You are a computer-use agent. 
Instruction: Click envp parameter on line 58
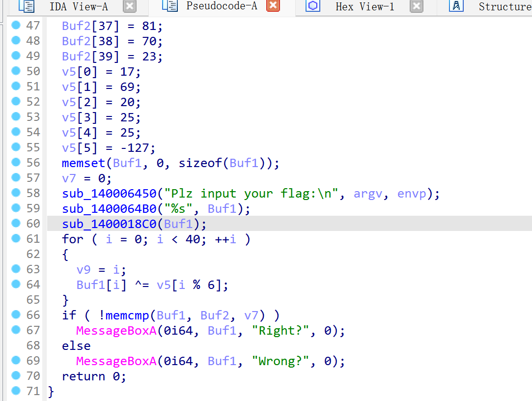click(x=412, y=194)
